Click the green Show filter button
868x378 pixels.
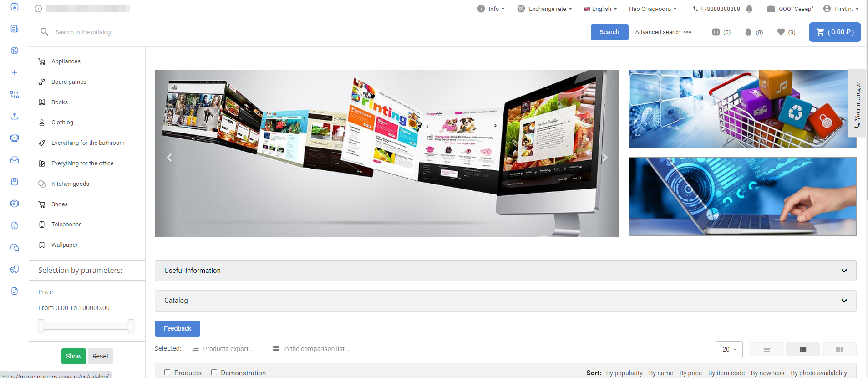click(x=73, y=356)
